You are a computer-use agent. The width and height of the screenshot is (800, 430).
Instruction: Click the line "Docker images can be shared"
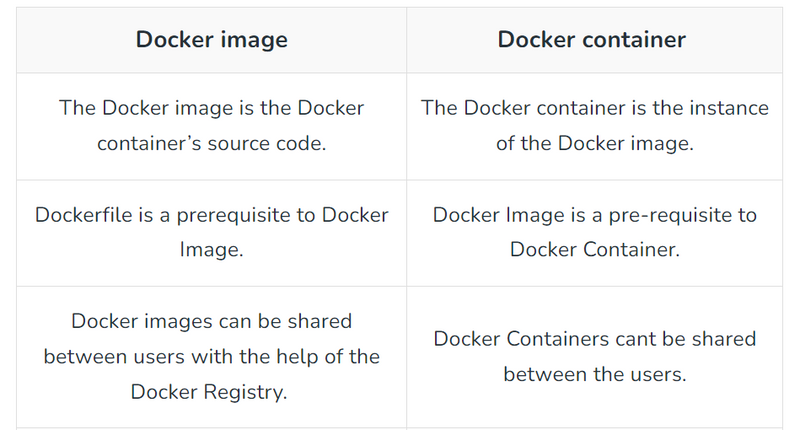pyautogui.click(x=211, y=321)
